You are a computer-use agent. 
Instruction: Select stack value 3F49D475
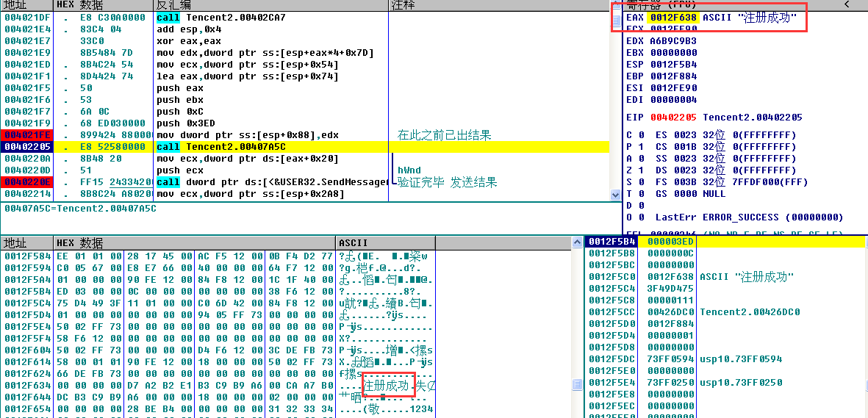(x=670, y=289)
